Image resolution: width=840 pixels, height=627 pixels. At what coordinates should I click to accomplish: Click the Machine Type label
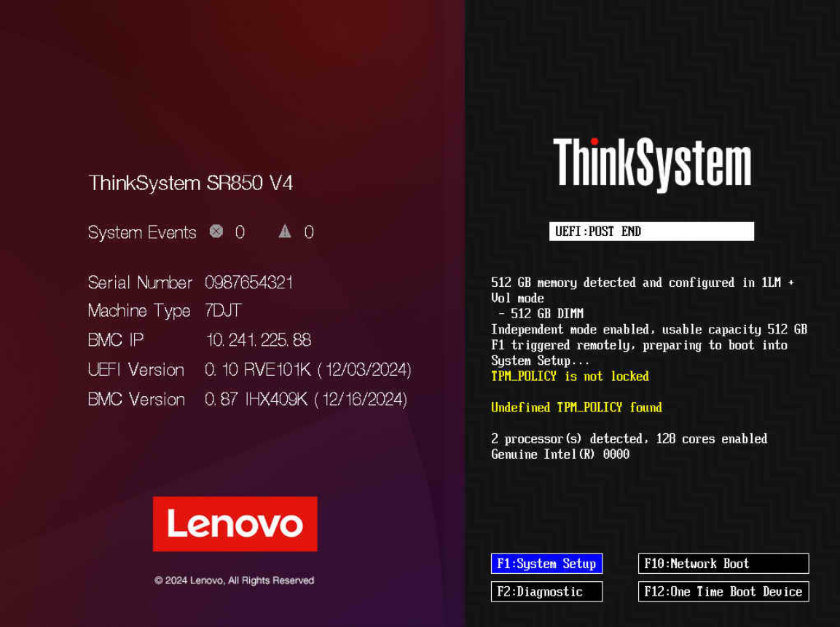139,311
